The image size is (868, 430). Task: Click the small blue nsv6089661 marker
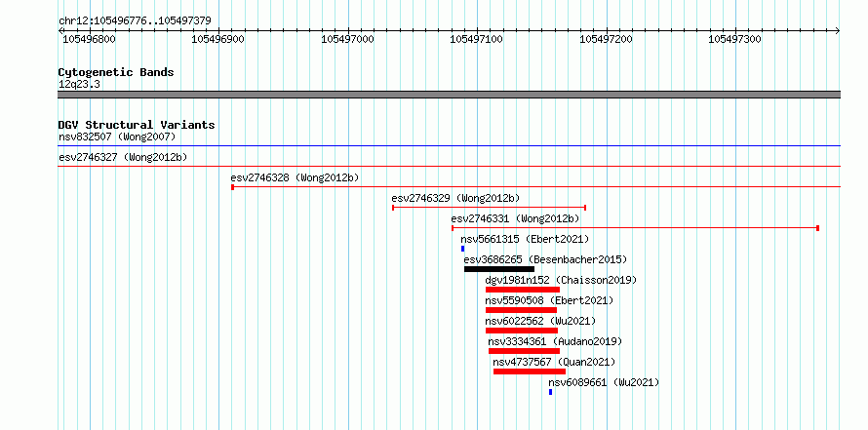551,392
